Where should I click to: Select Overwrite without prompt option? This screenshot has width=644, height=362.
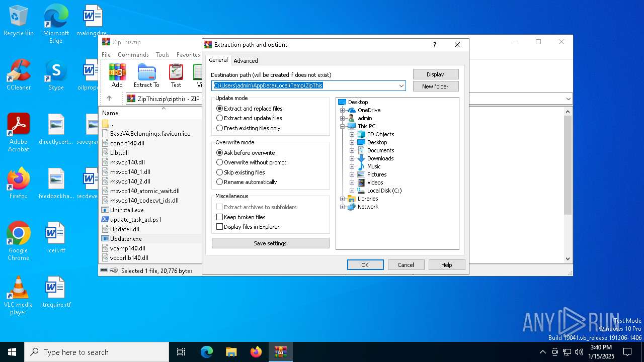[x=251, y=162]
